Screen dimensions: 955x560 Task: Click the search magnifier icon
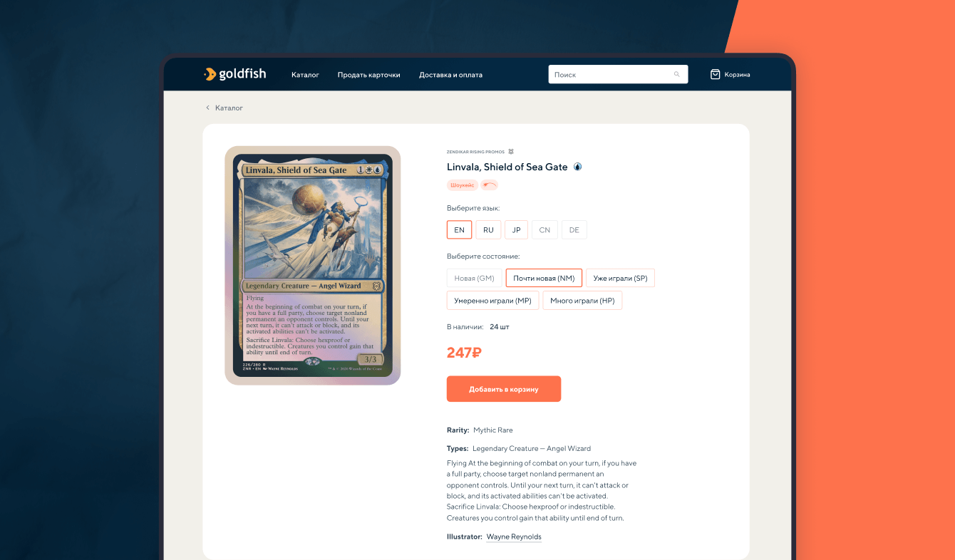pyautogui.click(x=677, y=74)
